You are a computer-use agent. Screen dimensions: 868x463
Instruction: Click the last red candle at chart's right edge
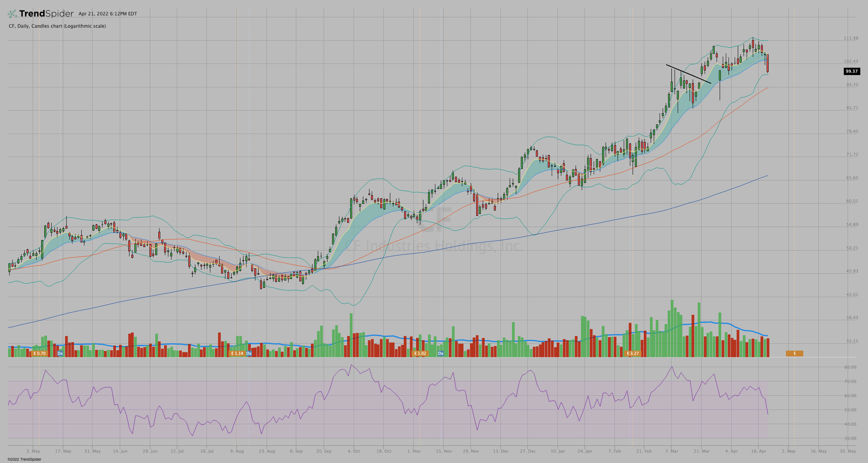(768, 64)
